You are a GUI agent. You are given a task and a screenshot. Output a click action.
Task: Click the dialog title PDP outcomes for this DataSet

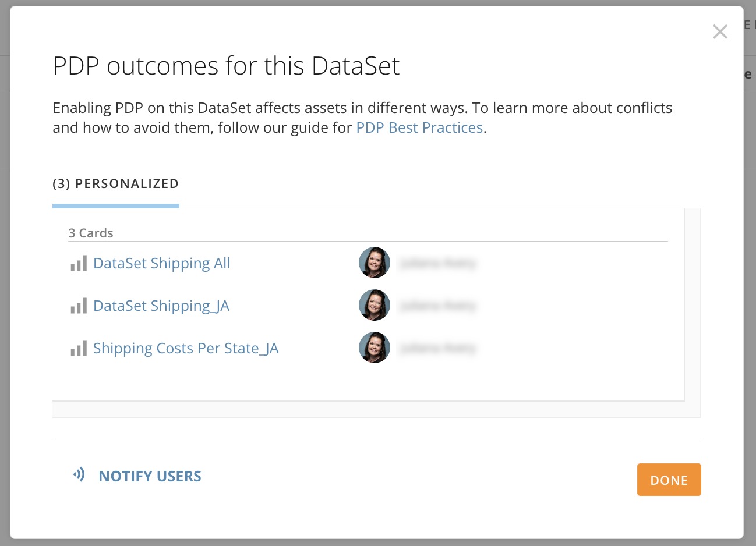click(x=226, y=66)
